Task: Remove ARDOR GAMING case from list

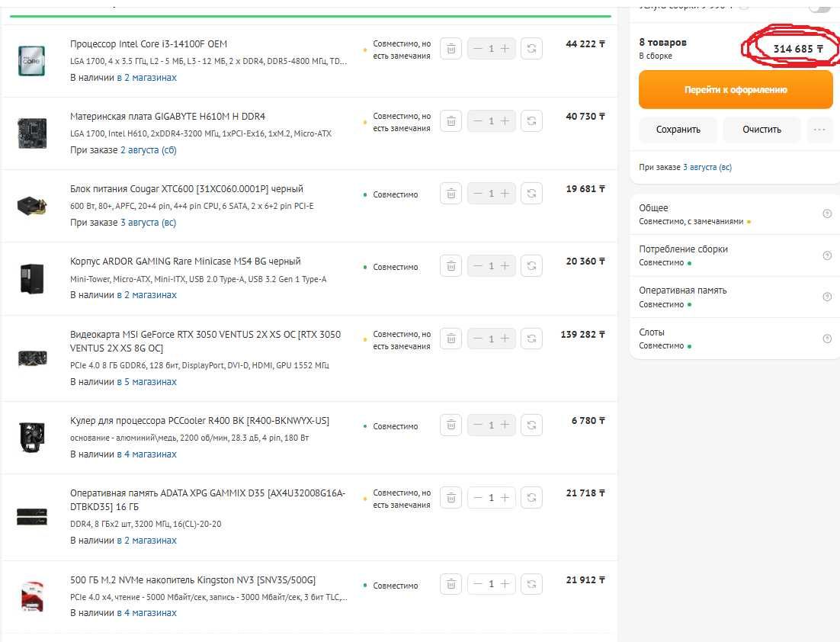Action: [451, 266]
